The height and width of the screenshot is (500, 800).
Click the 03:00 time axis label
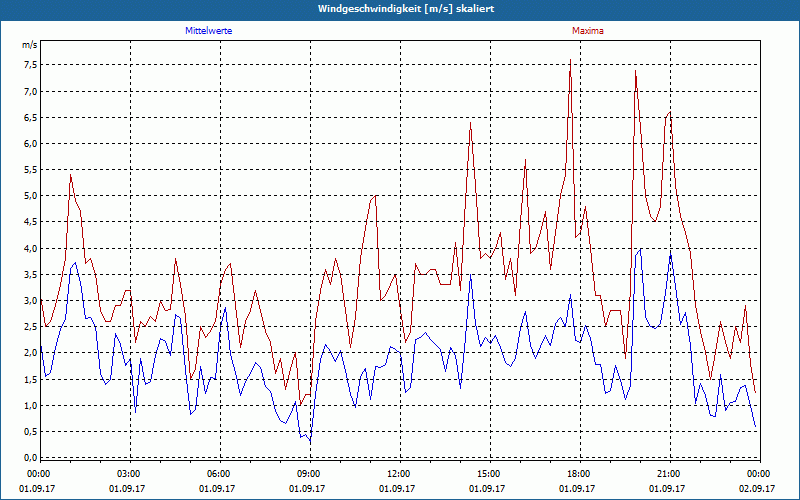(x=130, y=474)
